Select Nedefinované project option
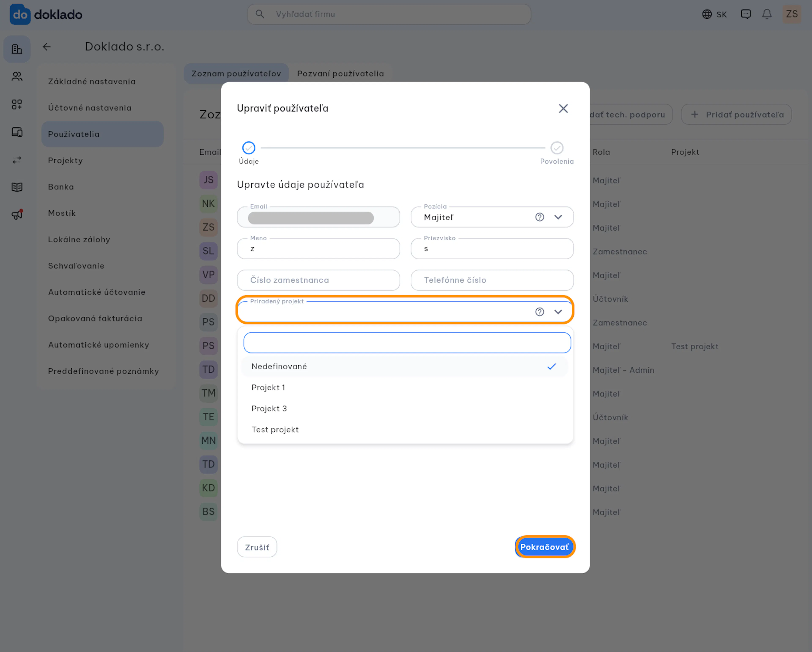812x652 pixels. [x=405, y=366]
